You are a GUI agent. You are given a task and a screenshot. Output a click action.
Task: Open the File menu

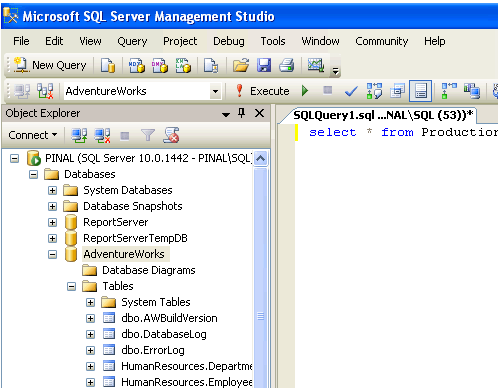click(x=21, y=41)
